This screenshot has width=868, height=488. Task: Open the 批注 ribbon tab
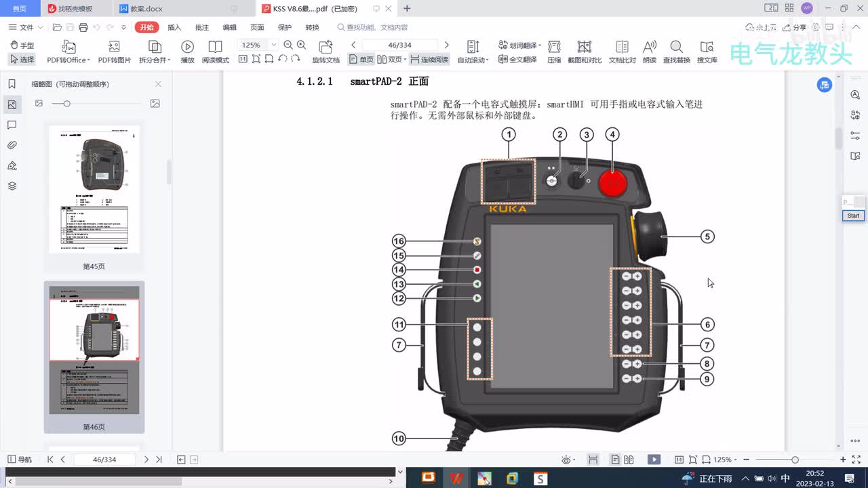[202, 27]
